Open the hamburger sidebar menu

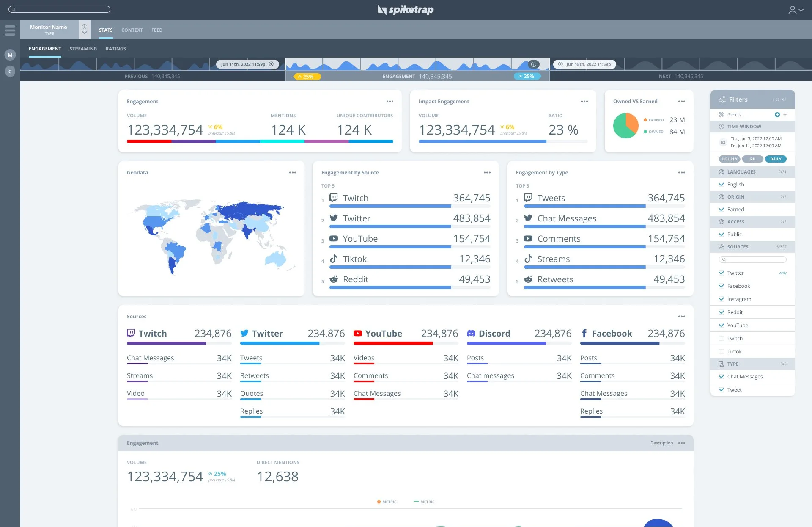[x=10, y=30]
